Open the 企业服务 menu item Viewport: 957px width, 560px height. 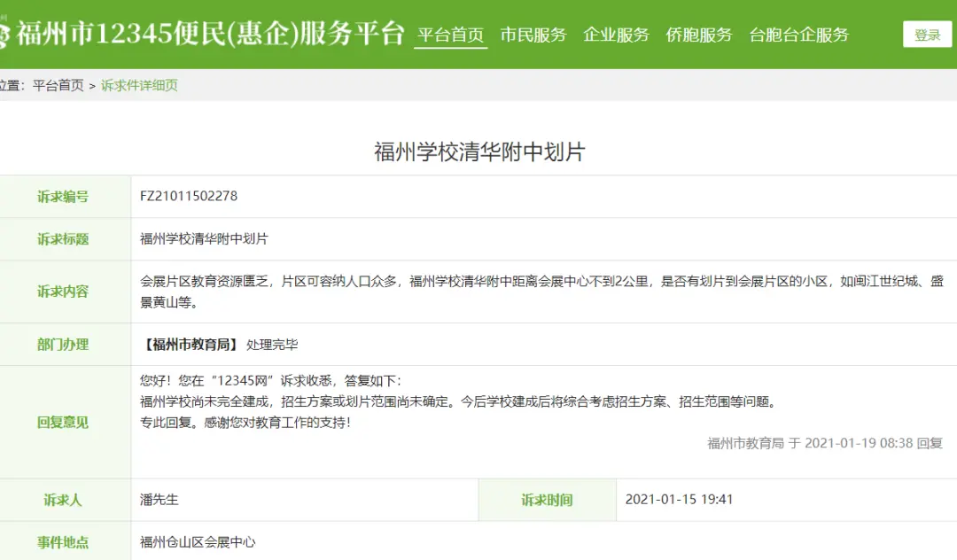click(616, 35)
